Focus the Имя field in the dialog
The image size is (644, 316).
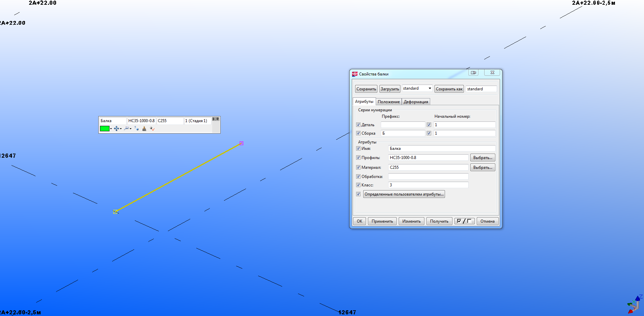[x=442, y=149]
